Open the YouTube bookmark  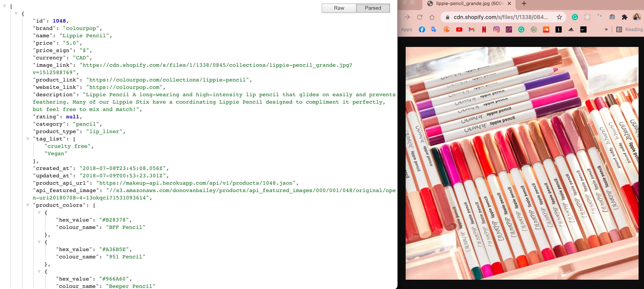(459, 29)
